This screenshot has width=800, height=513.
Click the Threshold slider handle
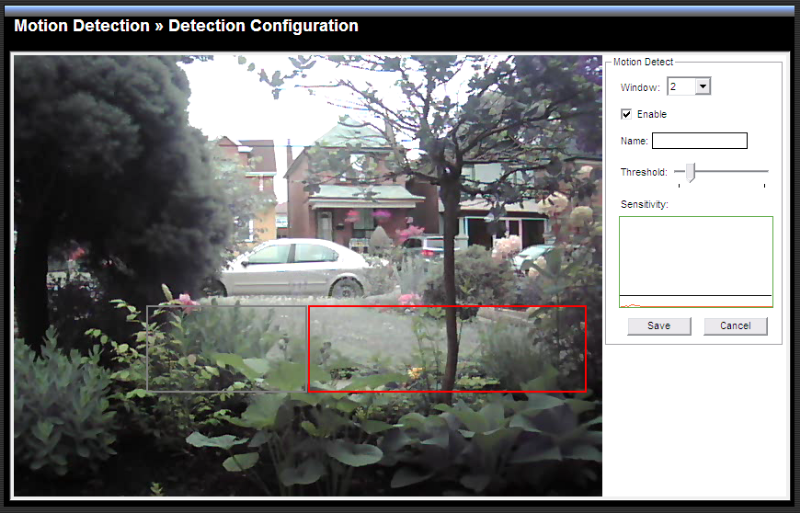[x=690, y=172]
